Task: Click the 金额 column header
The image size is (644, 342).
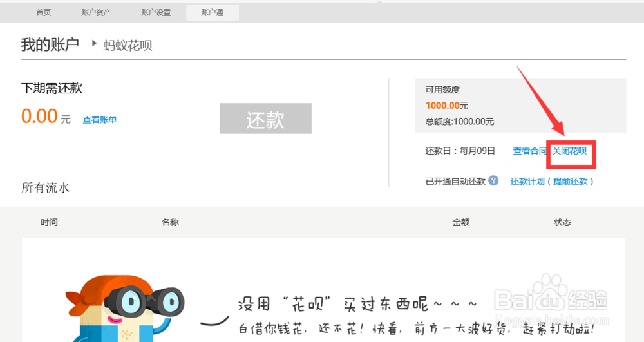Action: point(461,223)
